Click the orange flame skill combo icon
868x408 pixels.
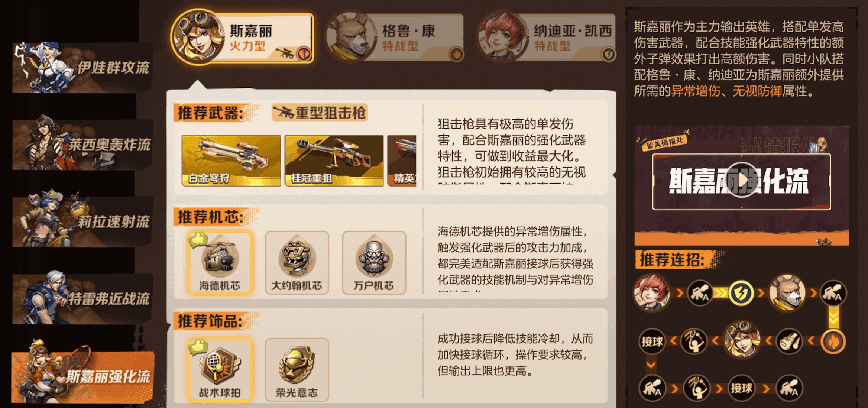point(833,341)
